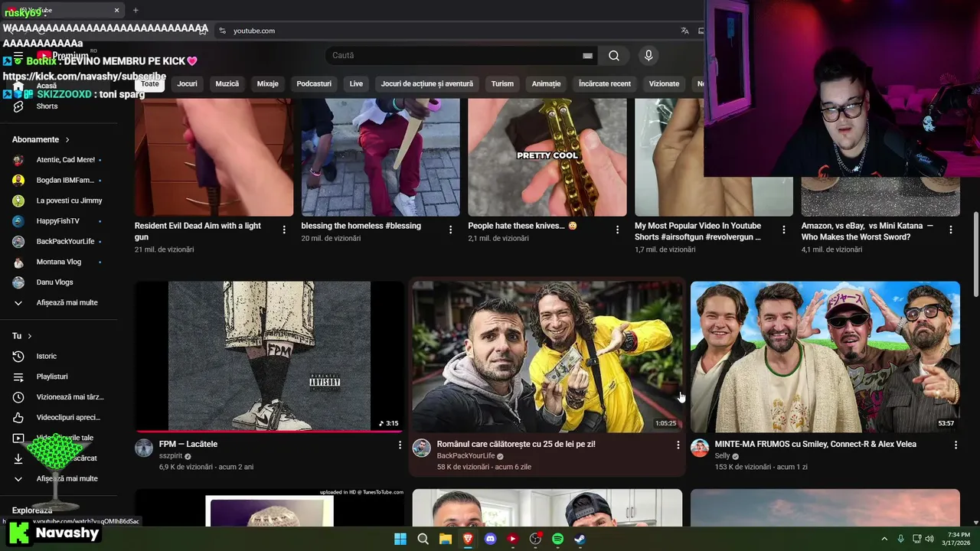Select the Animație filter chip
The height and width of the screenshot is (551, 980).
tap(547, 83)
